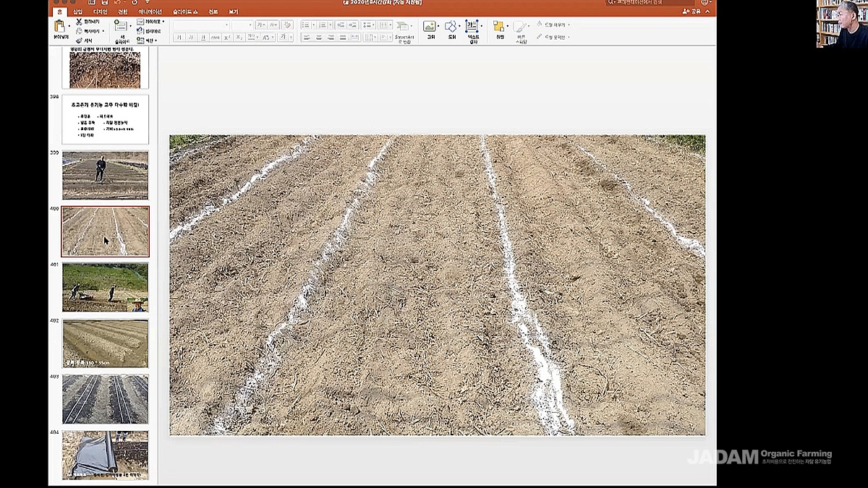Align text to the left
Screen dimensions: 868x488
click(x=305, y=37)
